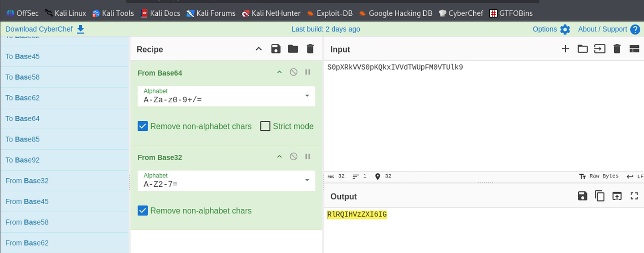Copy the output to the clipboard
The image size is (644, 253).
click(600, 196)
